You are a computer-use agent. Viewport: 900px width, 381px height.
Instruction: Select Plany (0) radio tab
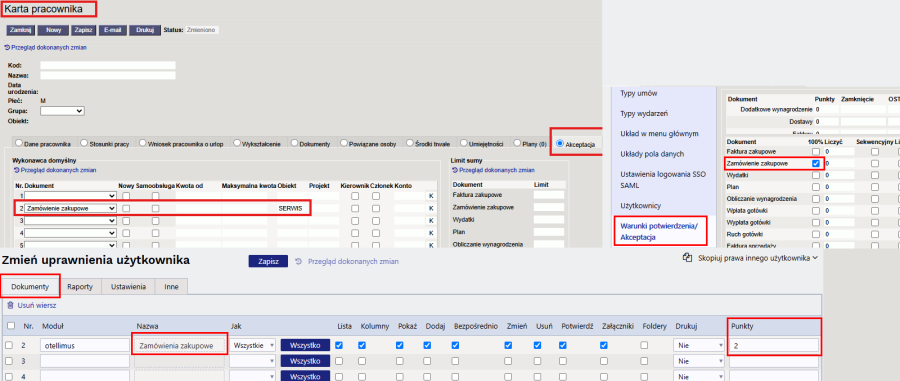point(517,143)
